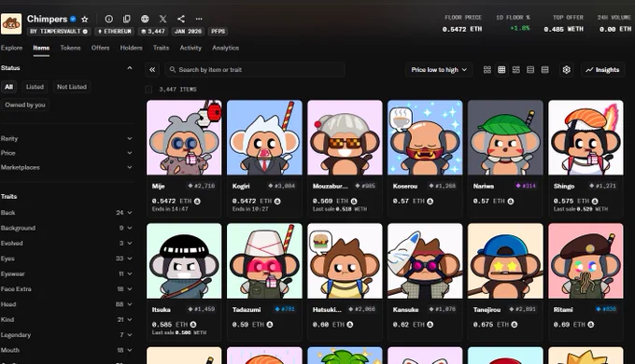Open the Nariwa NFT card image
The width and height of the screenshot is (635, 364).
coord(505,137)
